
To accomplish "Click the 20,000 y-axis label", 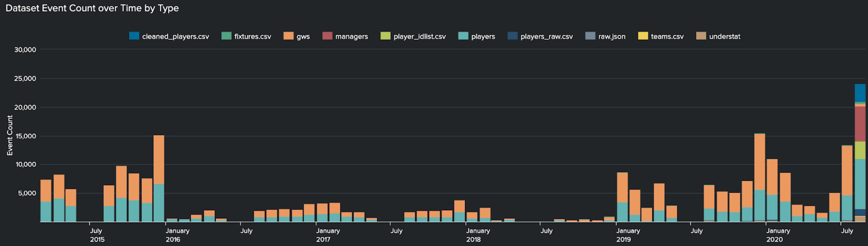I will click(x=25, y=107).
